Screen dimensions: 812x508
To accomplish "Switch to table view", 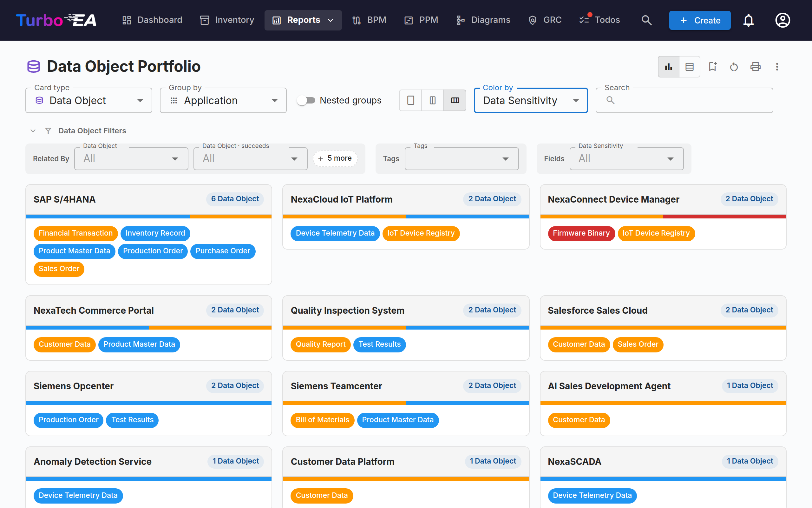I will (x=690, y=67).
